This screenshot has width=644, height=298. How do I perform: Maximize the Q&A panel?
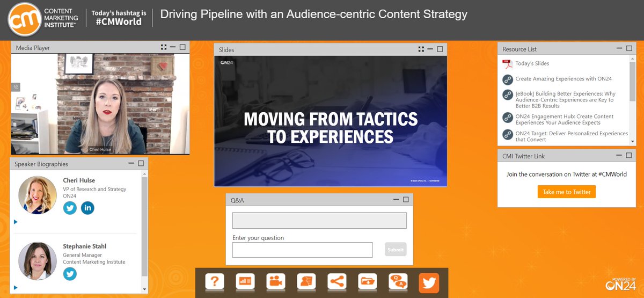[406, 199]
